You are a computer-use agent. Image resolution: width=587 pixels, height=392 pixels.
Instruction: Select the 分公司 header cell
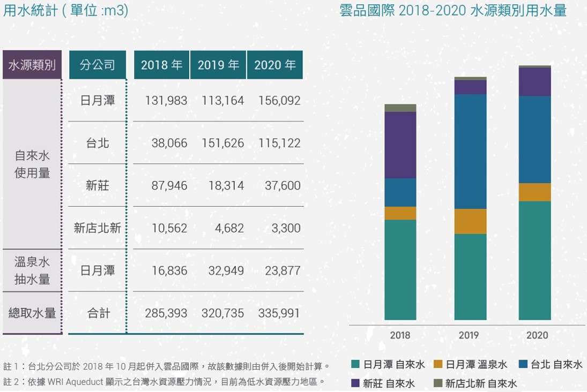(x=98, y=65)
